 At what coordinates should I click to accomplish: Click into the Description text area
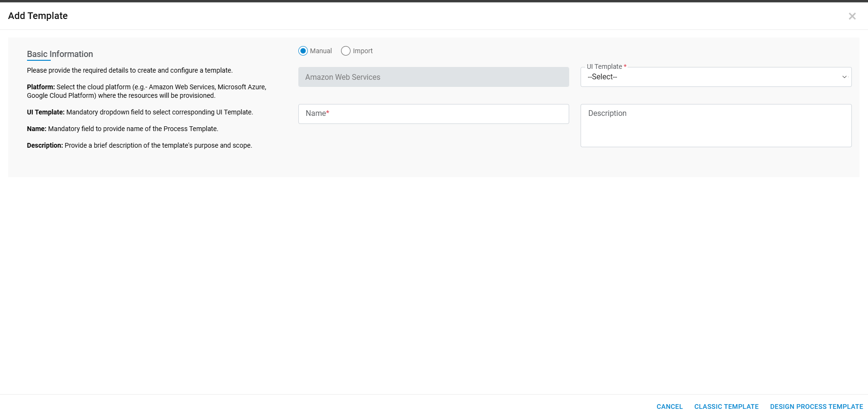click(x=715, y=125)
